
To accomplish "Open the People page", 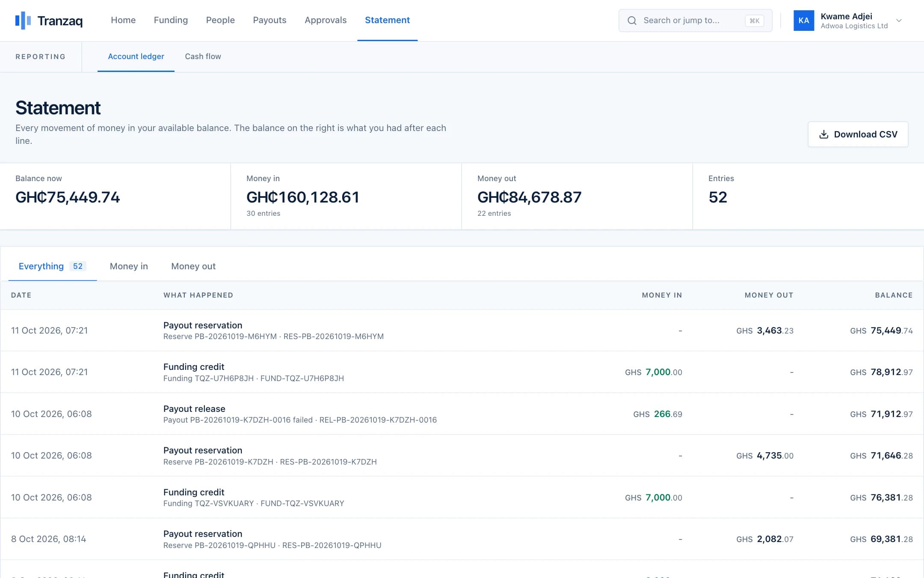I will coord(220,20).
